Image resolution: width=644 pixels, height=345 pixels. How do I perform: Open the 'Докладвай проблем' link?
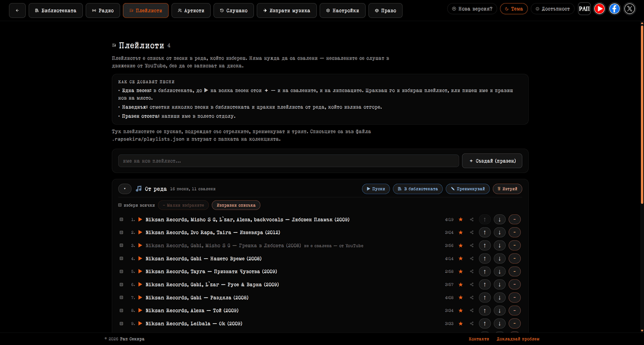click(x=518, y=339)
